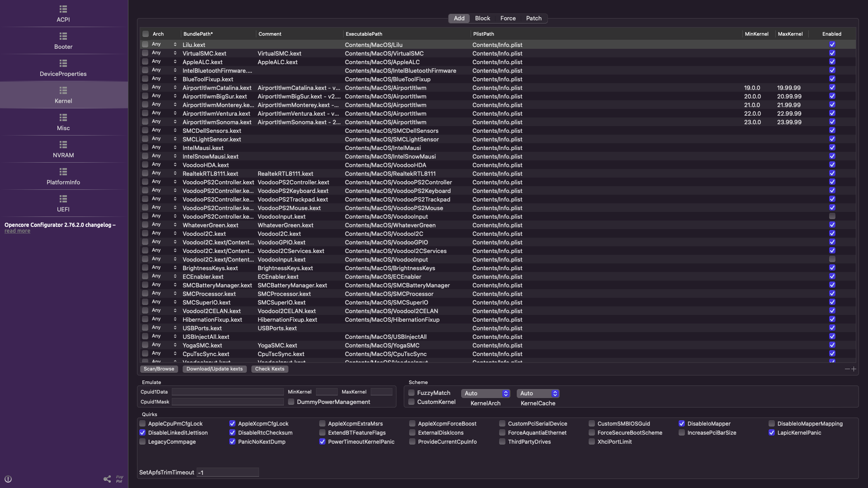Image resolution: width=868 pixels, height=488 pixels.
Task: Open the DeviceProperties section icon
Action: pyautogui.click(x=63, y=63)
